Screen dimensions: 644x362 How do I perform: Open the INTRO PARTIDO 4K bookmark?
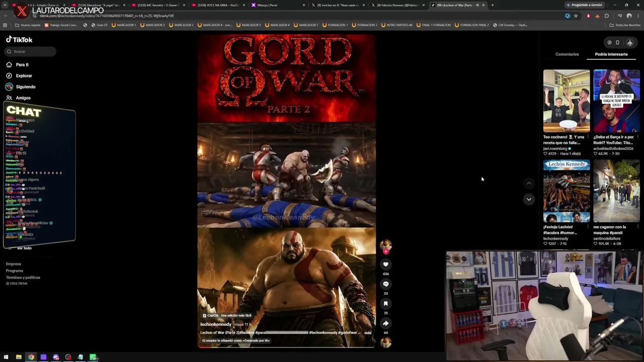[x=397, y=25]
